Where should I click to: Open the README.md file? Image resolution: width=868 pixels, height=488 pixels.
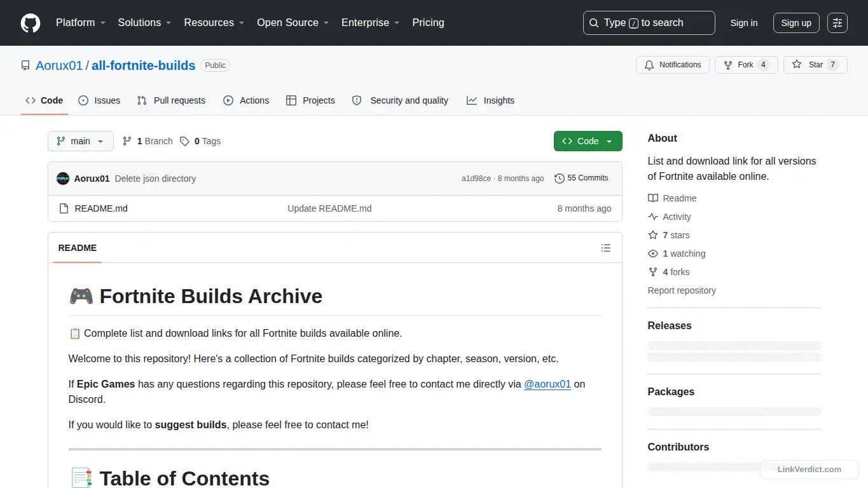101,208
